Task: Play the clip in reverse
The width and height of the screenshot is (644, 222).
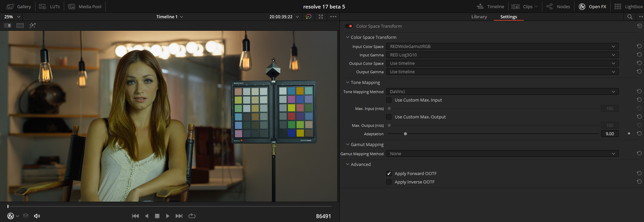Action: click(146, 216)
